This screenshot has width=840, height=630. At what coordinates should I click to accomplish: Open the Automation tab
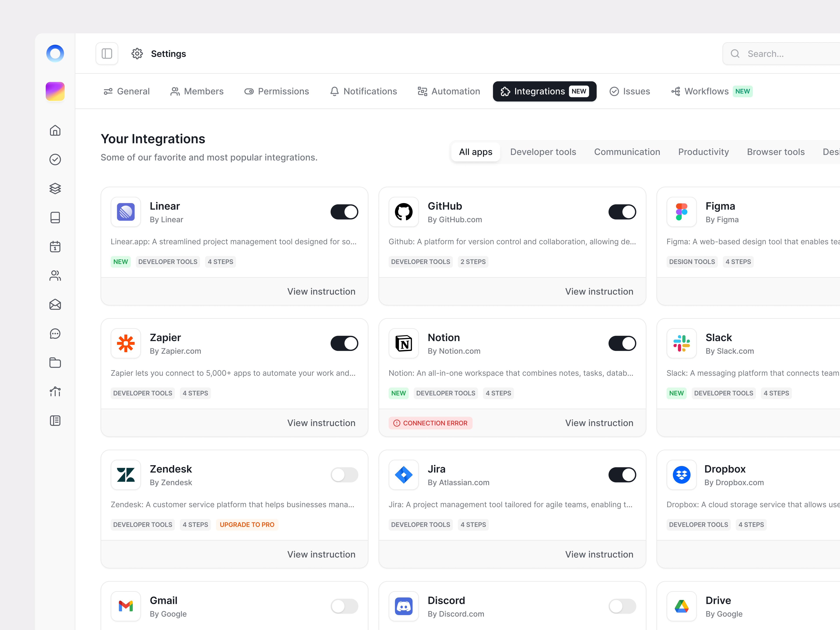449,91
